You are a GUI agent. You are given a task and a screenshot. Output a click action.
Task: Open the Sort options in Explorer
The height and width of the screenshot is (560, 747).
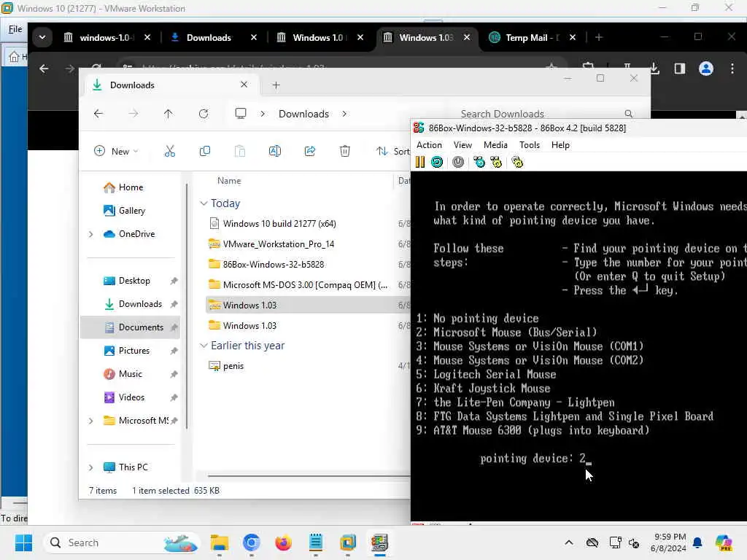(x=393, y=152)
